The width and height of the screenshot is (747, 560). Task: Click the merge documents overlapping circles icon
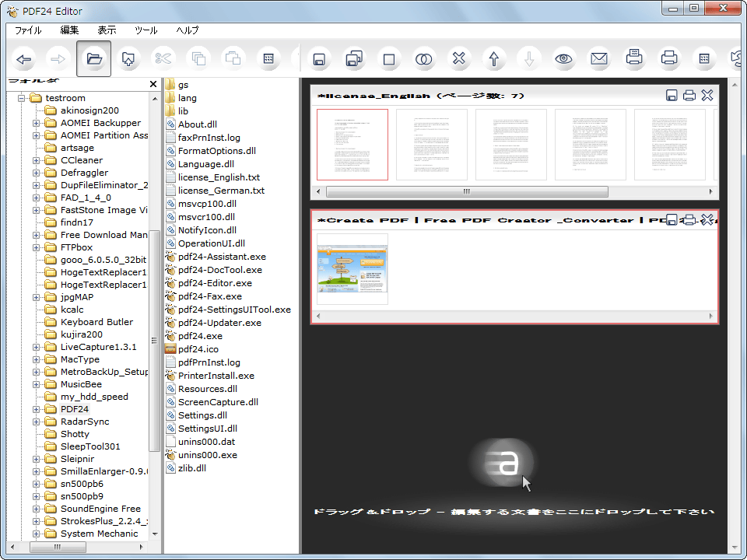423,59
